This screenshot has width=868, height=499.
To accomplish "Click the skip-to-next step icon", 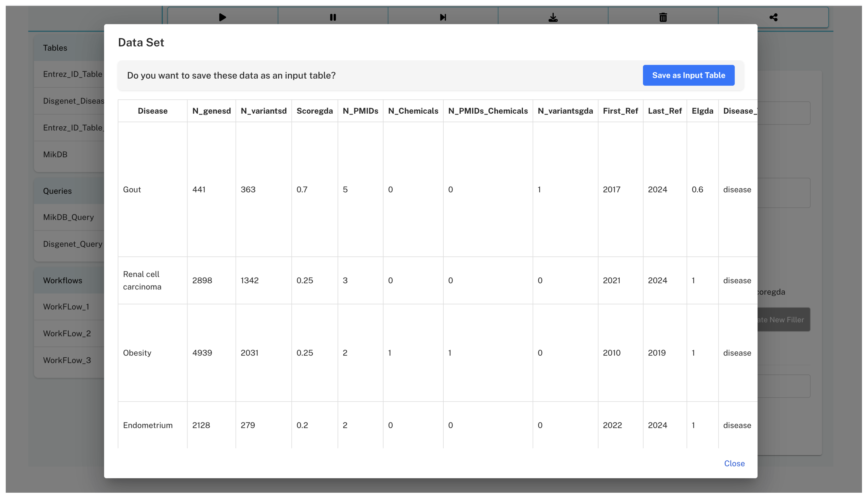I will click(x=443, y=17).
